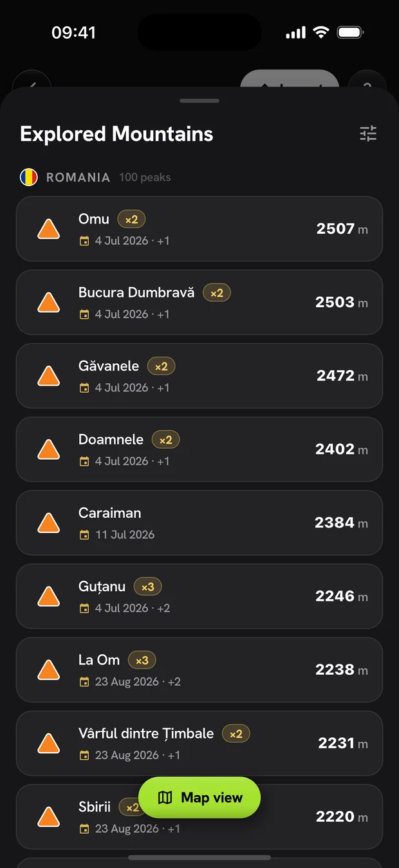The width and height of the screenshot is (399, 868).
Task: Open the Doamnele peak entry
Action: [x=199, y=449]
